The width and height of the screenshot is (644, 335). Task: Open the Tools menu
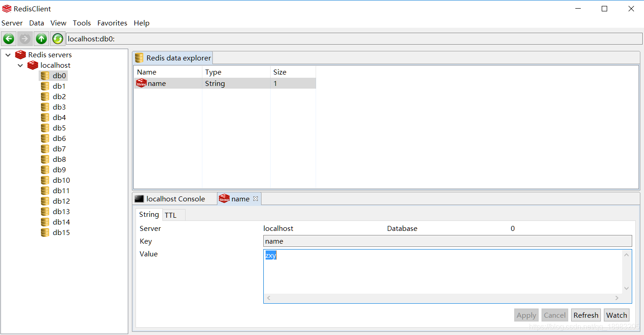(82, 23)
